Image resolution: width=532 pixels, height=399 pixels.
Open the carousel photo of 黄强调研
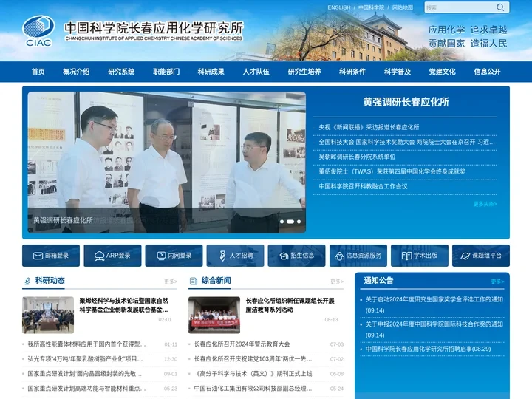pos(166,162)
